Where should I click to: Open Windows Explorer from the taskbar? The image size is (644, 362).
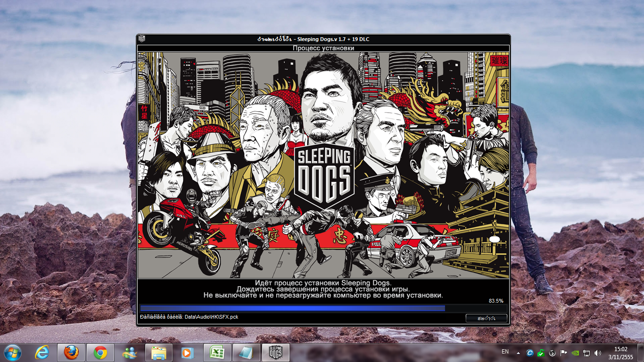click(159, 352)
